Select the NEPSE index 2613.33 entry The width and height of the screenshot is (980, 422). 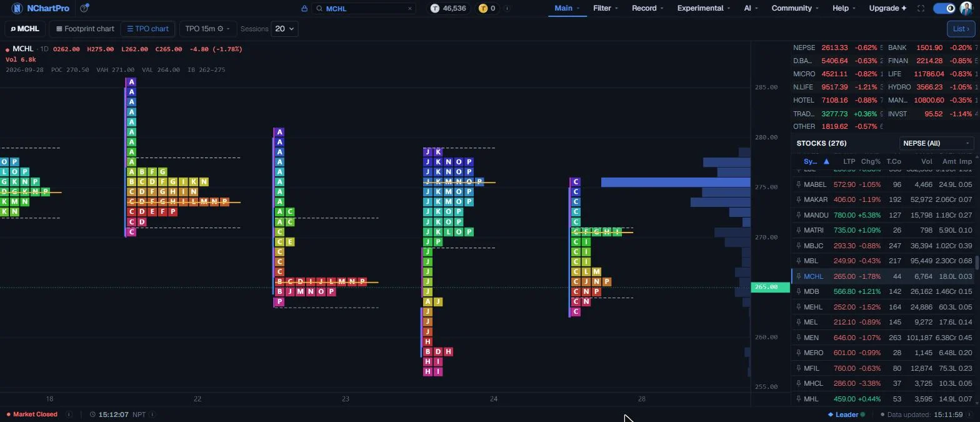click(x=837, y=48)
